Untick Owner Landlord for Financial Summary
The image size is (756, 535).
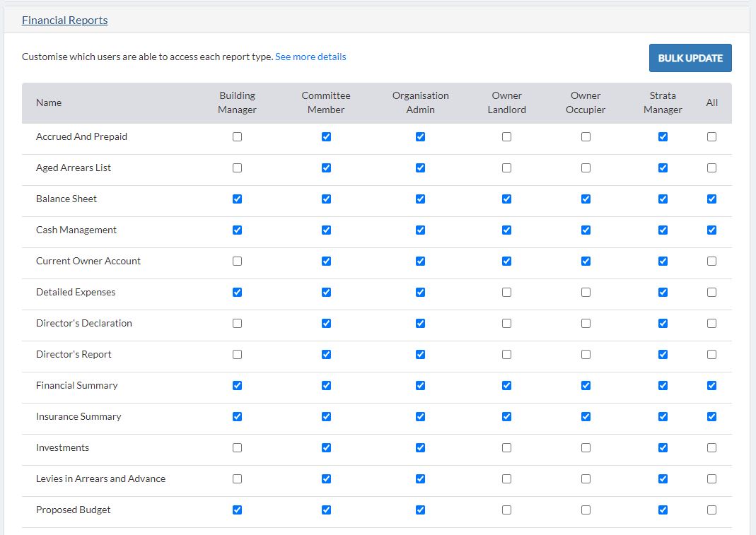(507, 386)
